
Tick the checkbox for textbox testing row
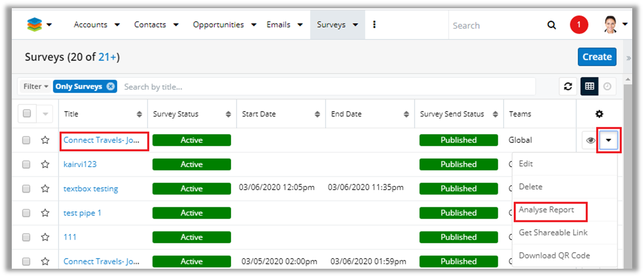click(26, 188)
